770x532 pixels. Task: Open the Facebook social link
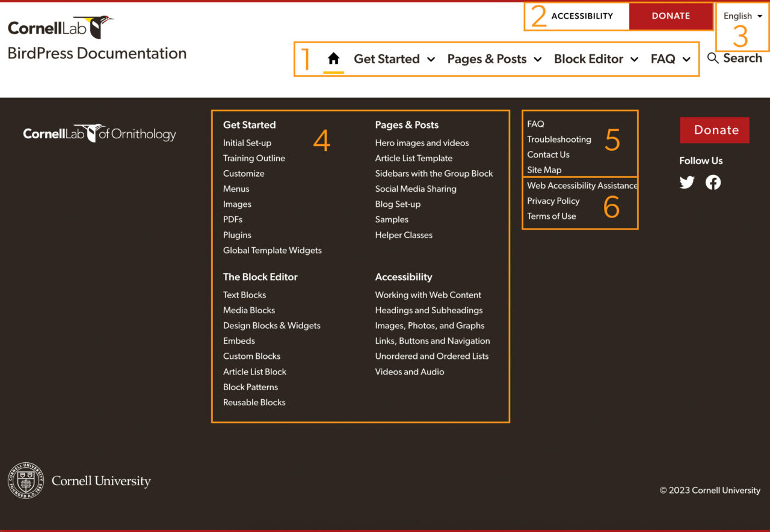[x=713, y=182]
